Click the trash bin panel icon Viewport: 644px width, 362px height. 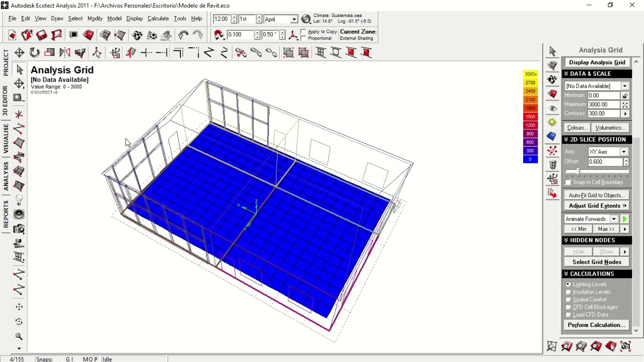pyautogui.click(x=552, y=164)
